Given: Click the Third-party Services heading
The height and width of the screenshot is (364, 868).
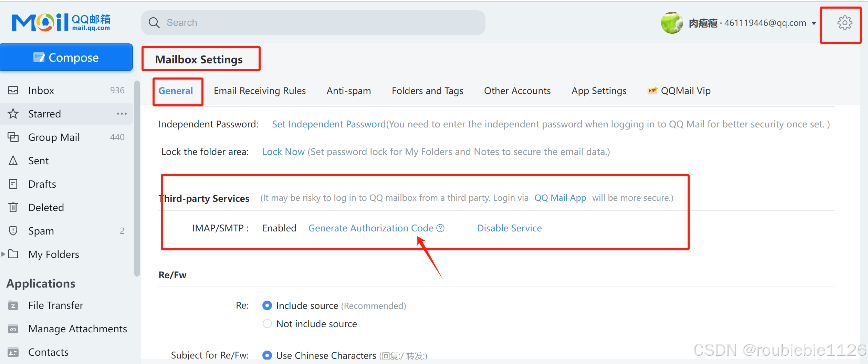Looking at the screenshot, I should pyautogui.click(x=204, y=198).
